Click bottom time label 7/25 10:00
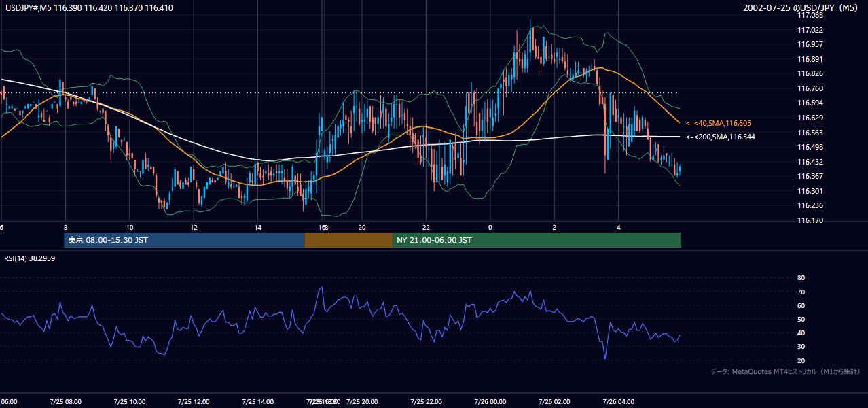This screenshot has height=408, width=868. [x=130, y=401]
